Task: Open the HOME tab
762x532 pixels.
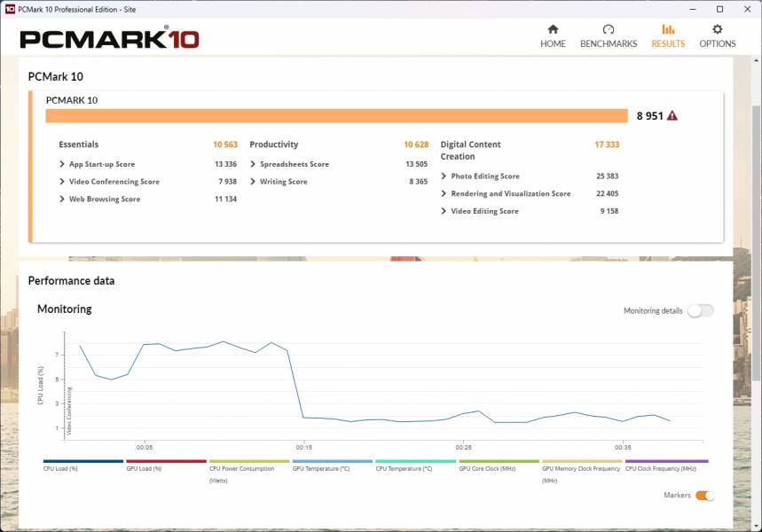Action: [x=553, y=36]
